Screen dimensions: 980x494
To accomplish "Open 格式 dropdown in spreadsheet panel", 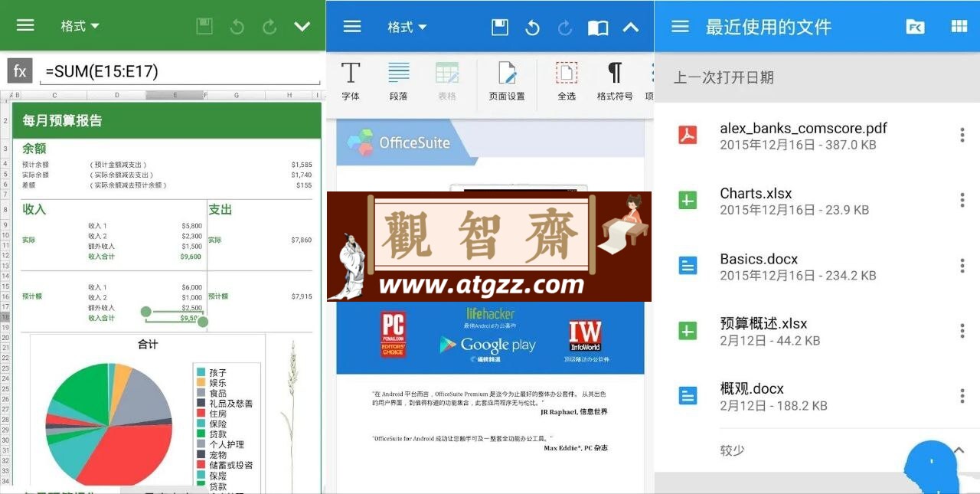I will coord(80,26).
